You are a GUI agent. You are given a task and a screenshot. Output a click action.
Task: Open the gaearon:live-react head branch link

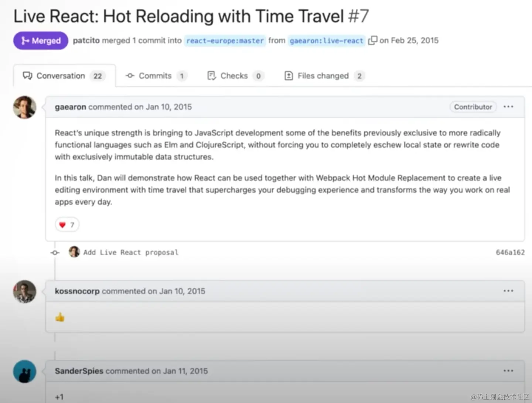327,41
